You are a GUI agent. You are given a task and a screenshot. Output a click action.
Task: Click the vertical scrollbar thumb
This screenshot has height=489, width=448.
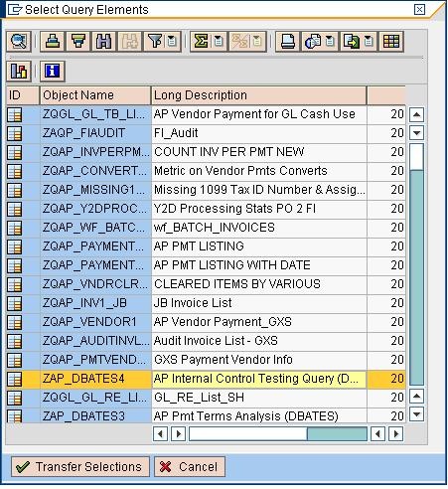coord(416,277)
